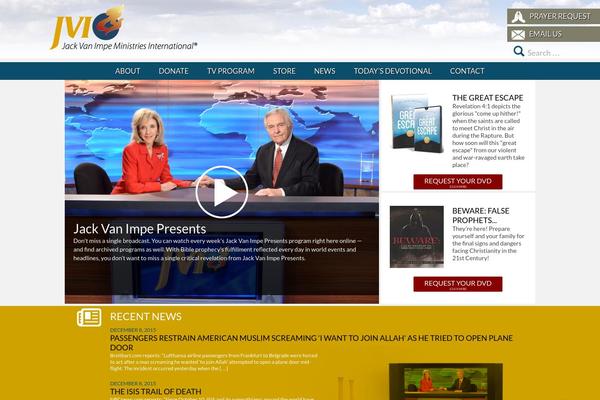Visit the Store menu item
Viewport: 600px width, 400px height.
[x=284, y=71]
